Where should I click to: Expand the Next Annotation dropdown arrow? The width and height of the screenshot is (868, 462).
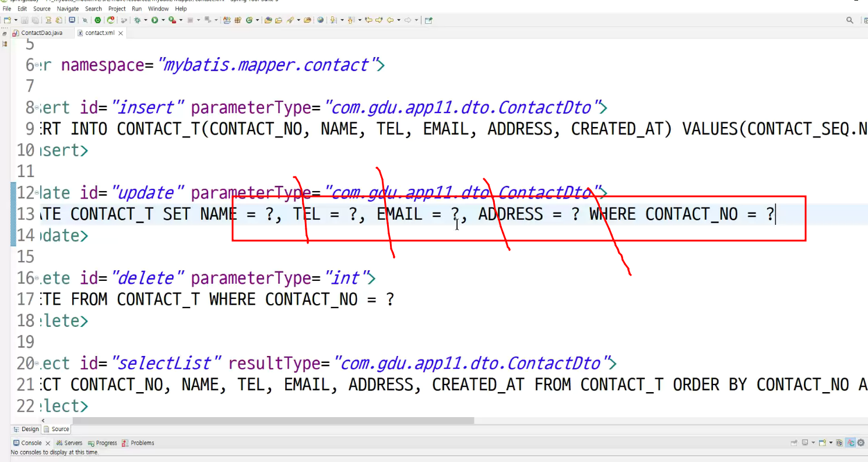tap(342, 20)
